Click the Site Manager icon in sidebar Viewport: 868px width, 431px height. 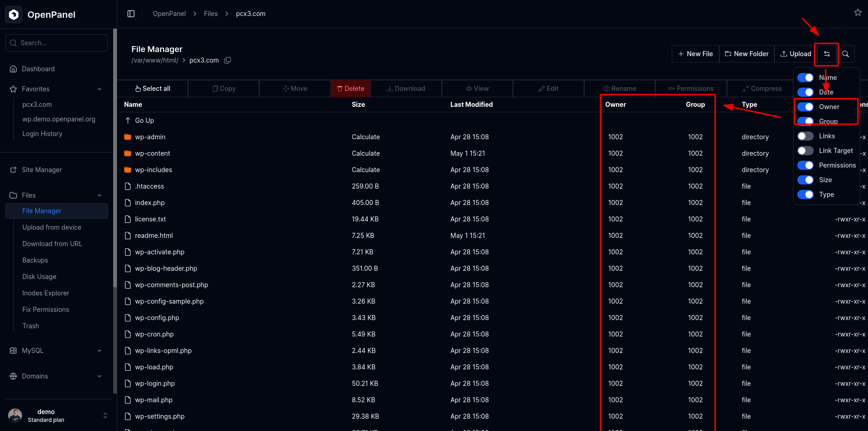(13, 170)
